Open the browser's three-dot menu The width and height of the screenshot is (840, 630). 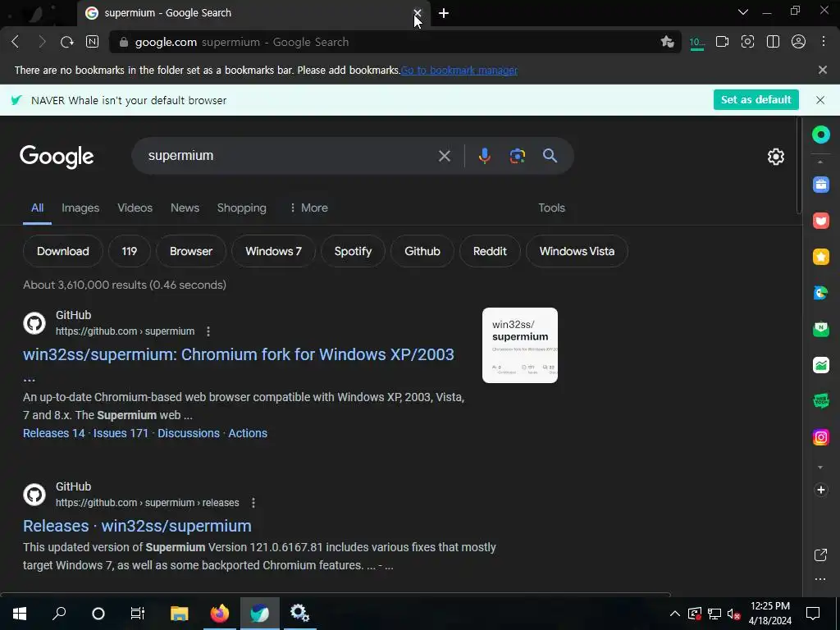click(824, 42)
